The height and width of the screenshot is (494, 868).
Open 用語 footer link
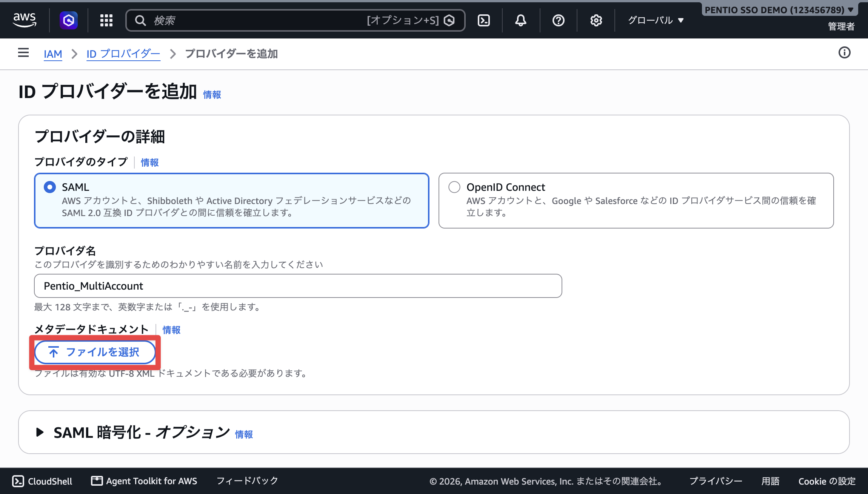770,481
